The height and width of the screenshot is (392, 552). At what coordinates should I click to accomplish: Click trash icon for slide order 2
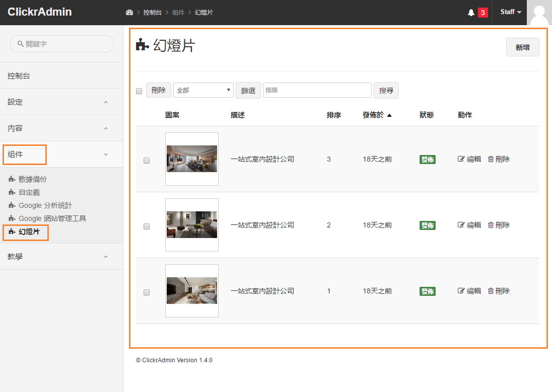[491, 225]
